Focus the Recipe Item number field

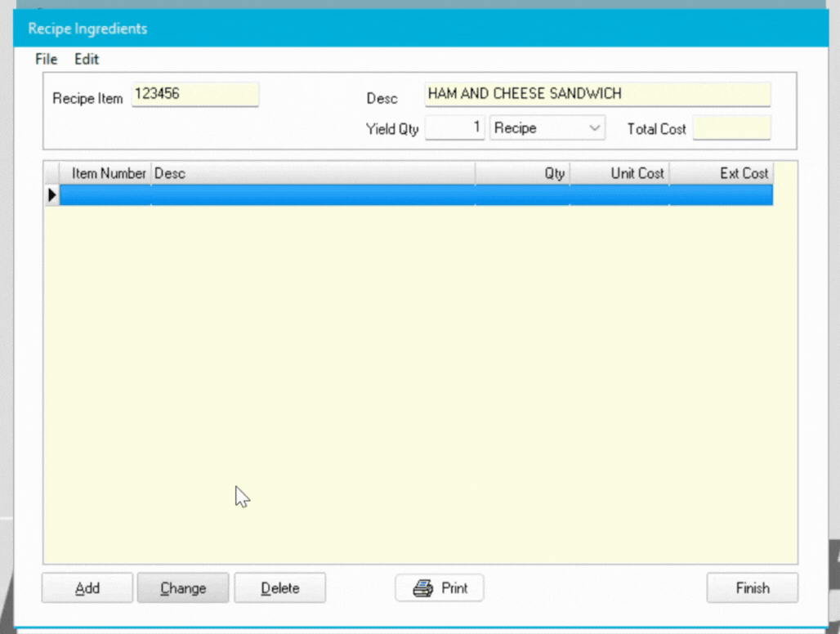(x=194, y=95)
